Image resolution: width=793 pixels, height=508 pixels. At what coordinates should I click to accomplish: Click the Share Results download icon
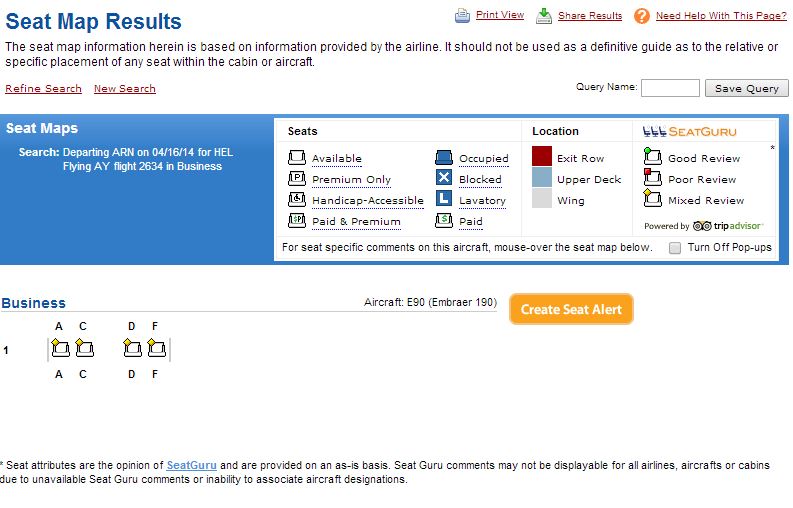[x=544, y=16]
